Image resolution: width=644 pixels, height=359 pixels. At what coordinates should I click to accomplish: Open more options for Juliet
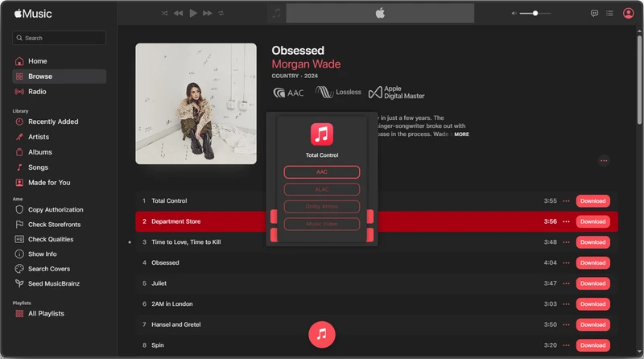[x=567, y=283]
